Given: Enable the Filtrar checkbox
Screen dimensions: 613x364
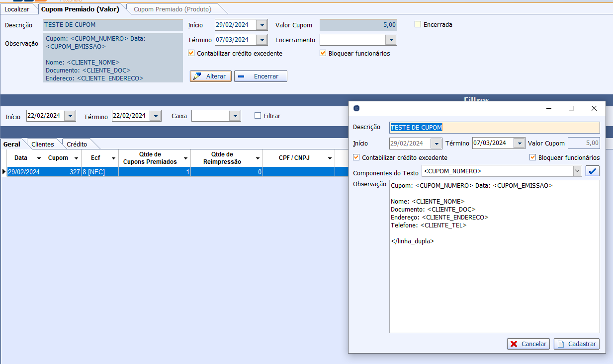Looking at the screenshot, I should [258, 116].
